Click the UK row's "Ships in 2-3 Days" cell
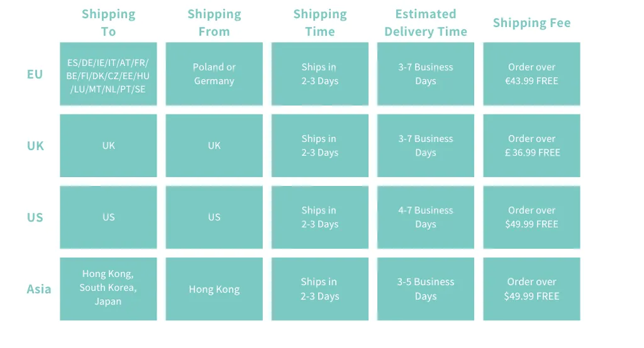 pyautogui.click(x=319, y=146)
